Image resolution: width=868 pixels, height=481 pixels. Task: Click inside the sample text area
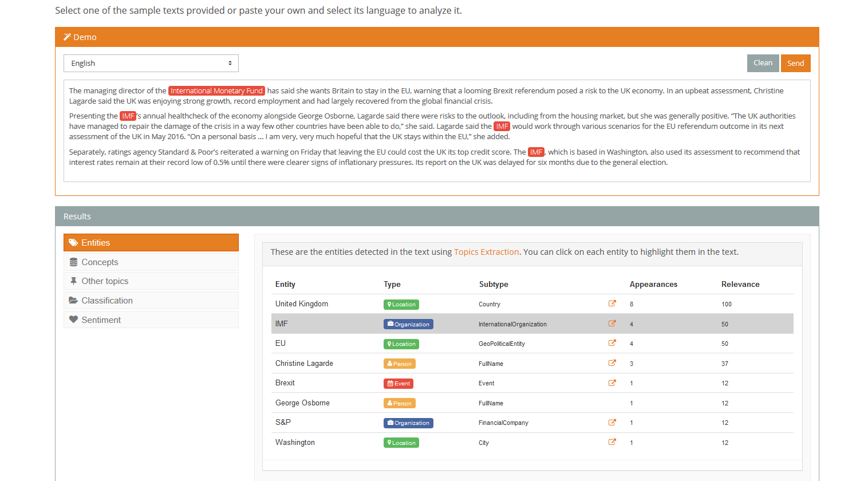click(437, 131)
